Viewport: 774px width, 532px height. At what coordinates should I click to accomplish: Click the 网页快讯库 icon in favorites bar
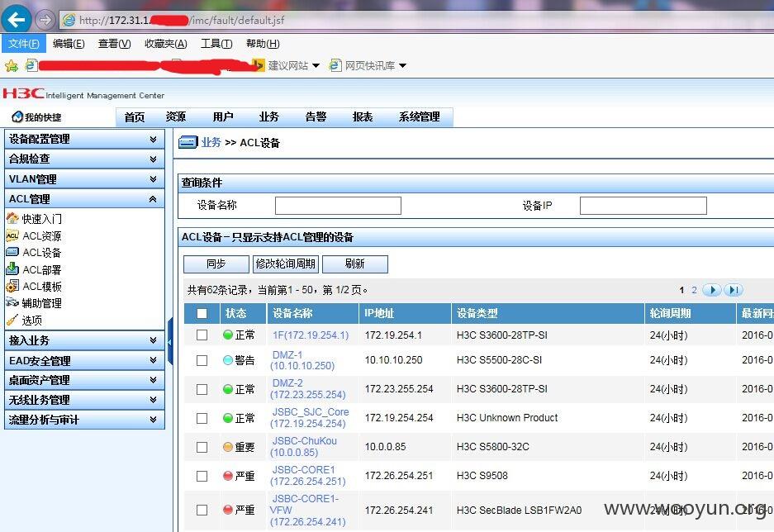[x=335, y=65]
